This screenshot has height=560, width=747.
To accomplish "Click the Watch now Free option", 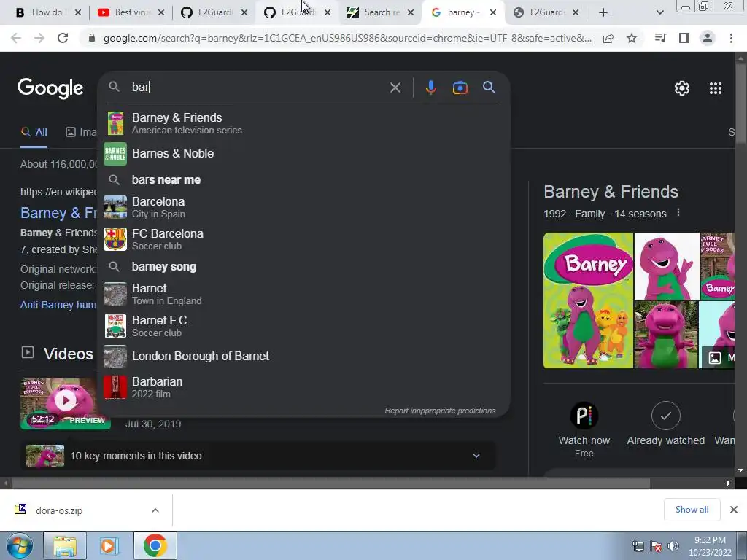I will pos(584,430).
